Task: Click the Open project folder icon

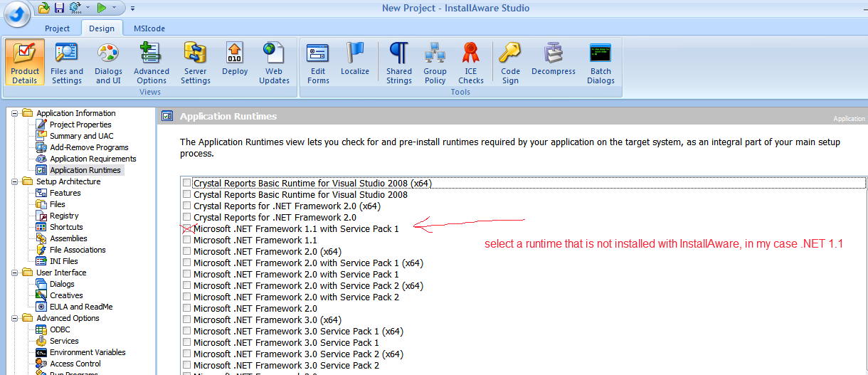Action: (44, 8)
